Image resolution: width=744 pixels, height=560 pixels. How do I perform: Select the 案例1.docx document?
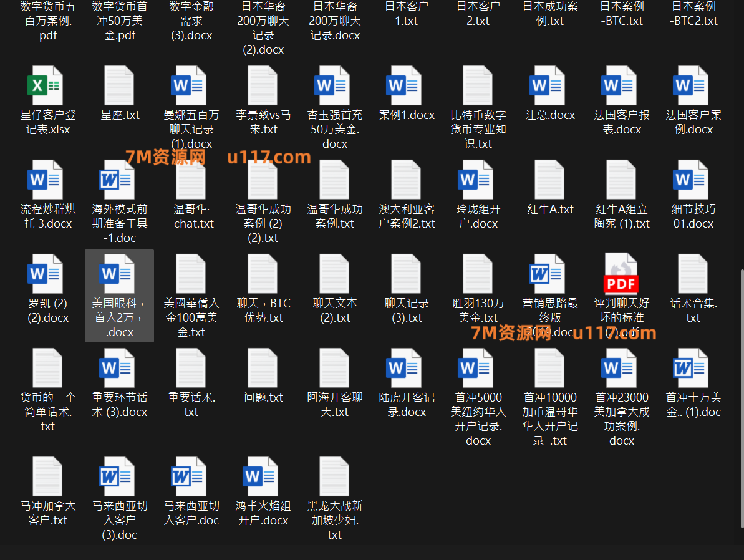[x=406, y=86]
